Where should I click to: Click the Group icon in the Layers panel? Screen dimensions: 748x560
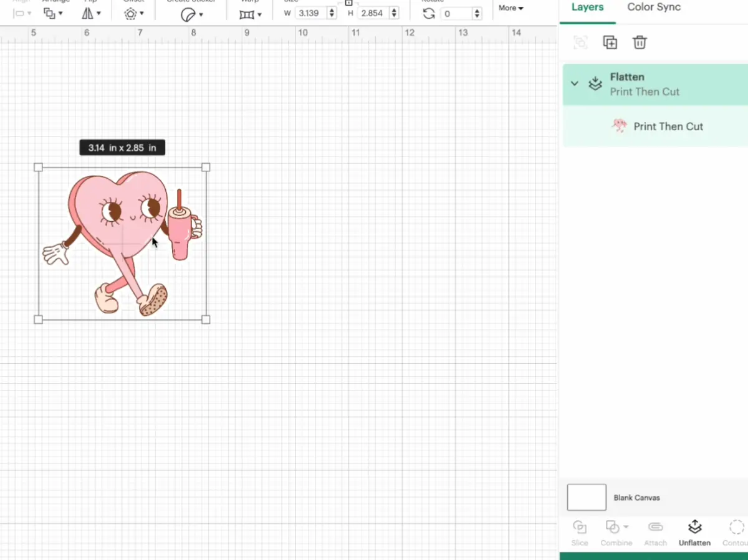(580, 42)
